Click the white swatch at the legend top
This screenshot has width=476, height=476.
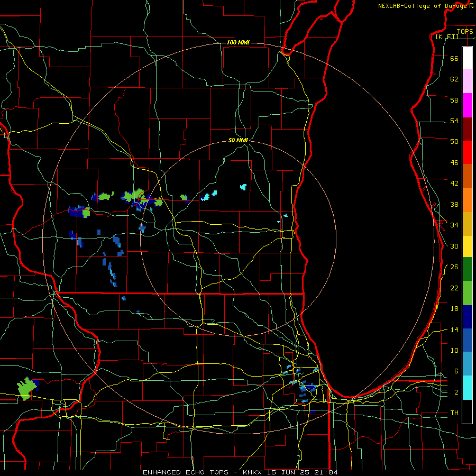(x=467, y=58)
